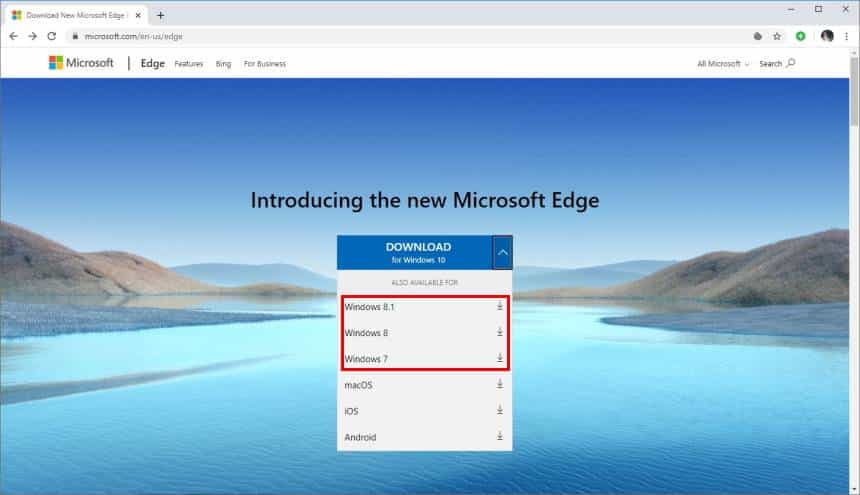Close the Download New Microsoft Edge tab

(138, 15)
